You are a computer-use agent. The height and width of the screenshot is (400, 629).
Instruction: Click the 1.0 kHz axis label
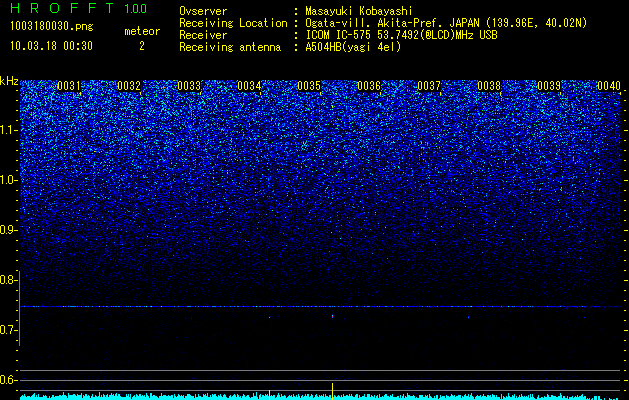click(x=8, y=180)
